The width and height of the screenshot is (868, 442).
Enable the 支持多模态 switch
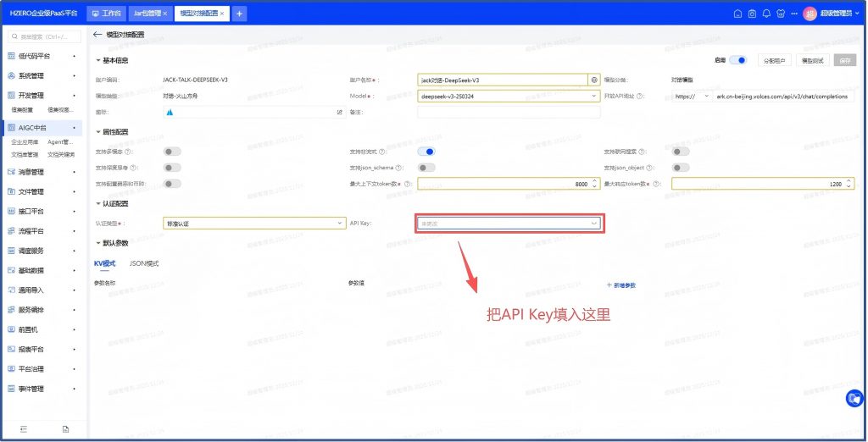point(173,152)
